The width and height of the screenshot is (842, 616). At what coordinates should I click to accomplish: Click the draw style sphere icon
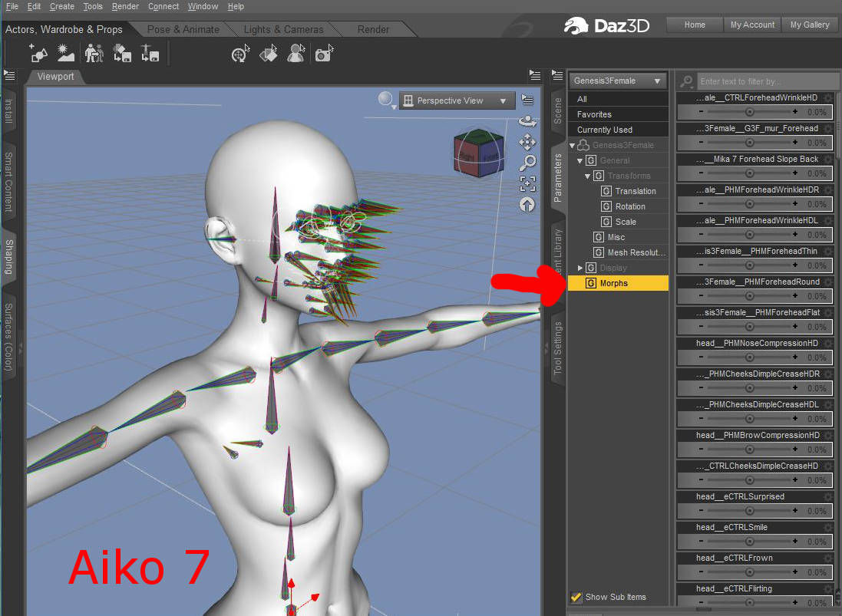coord(386,99)
